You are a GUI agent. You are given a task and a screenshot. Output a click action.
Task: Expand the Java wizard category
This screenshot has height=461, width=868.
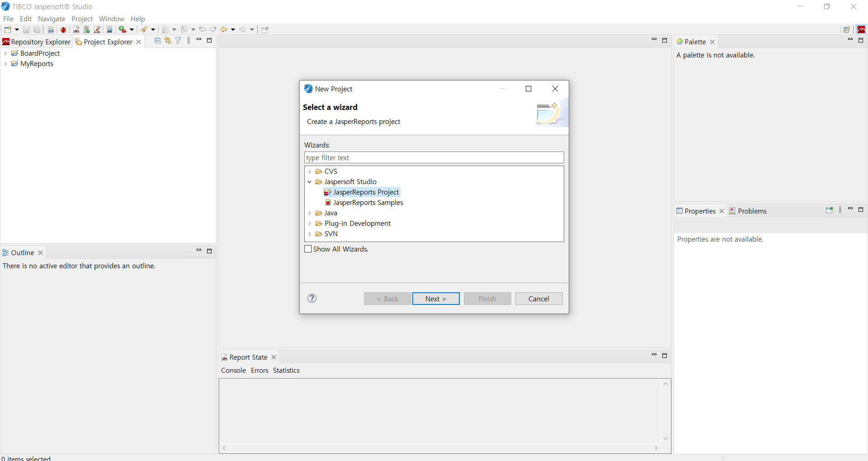310,213
